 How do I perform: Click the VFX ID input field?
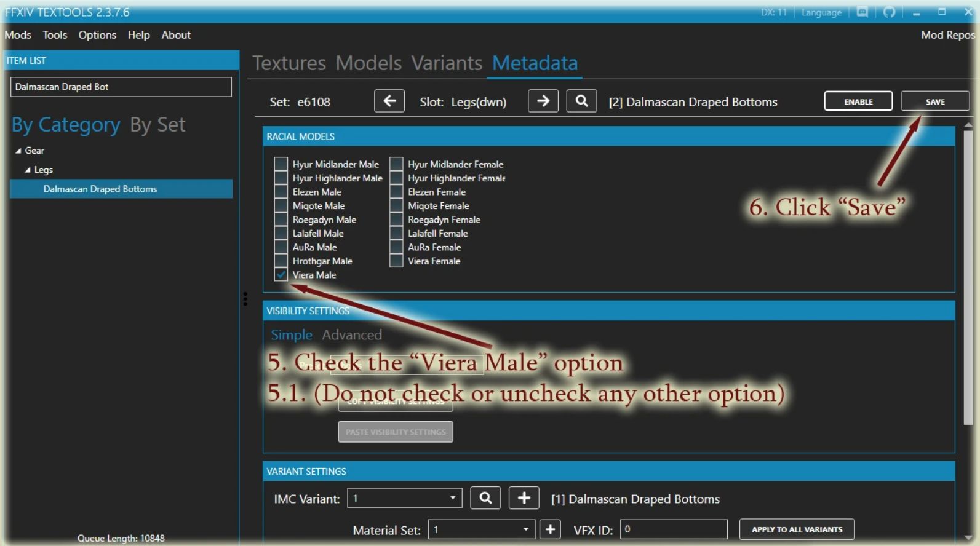(674, 529)
